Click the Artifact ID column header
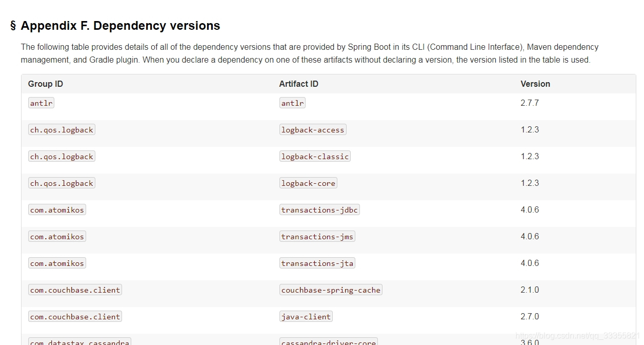The image size is (644, 345). pyautogui.click(x=298, y=84)
